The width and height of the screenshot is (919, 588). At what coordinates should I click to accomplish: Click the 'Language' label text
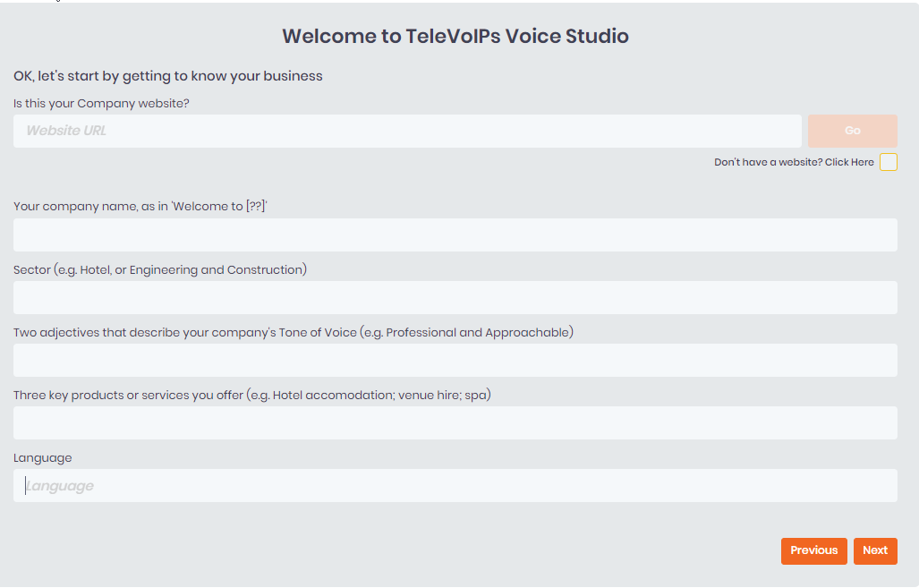43,458
